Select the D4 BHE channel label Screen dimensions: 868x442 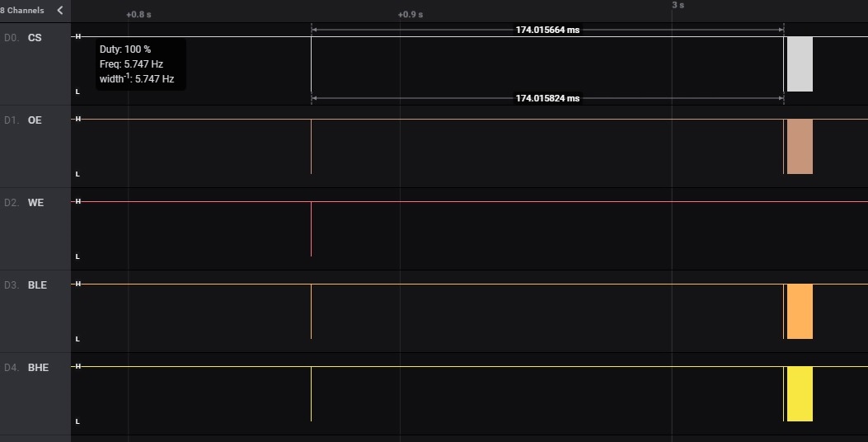pos(38,368)
